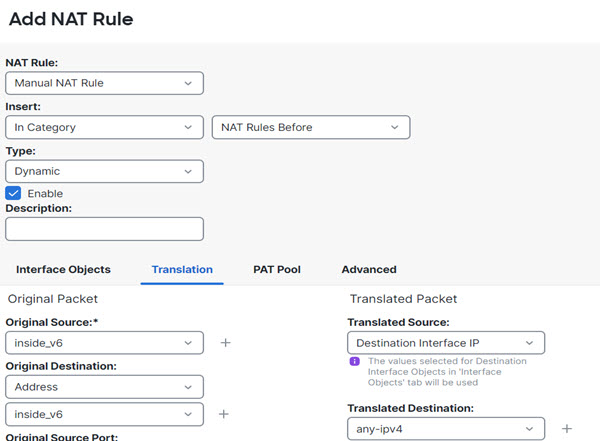This screenshot has width=600, height=441.
Task: Open the Type dropdown showing Dynamic
Action: point(104,171)
